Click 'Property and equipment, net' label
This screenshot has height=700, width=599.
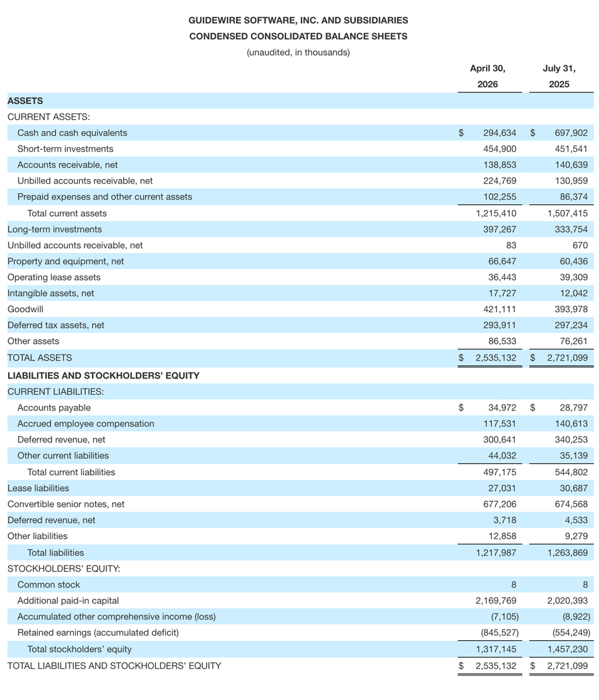66,262
